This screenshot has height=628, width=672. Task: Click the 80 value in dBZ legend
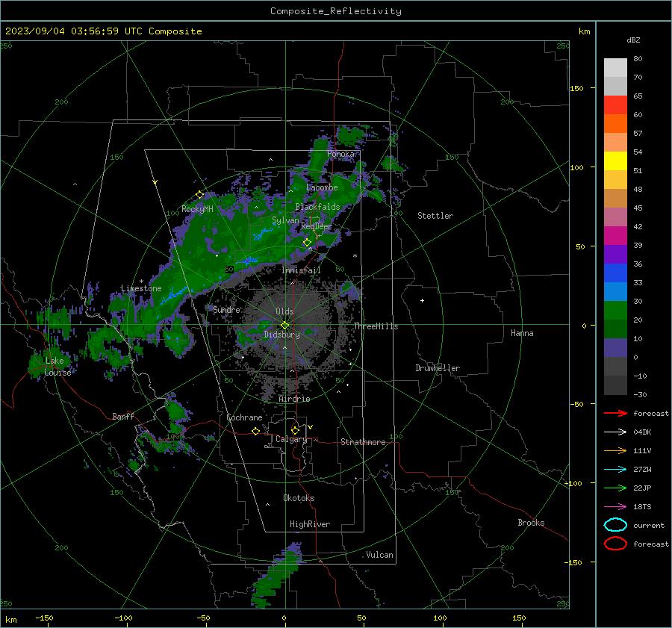coord(638,58)
